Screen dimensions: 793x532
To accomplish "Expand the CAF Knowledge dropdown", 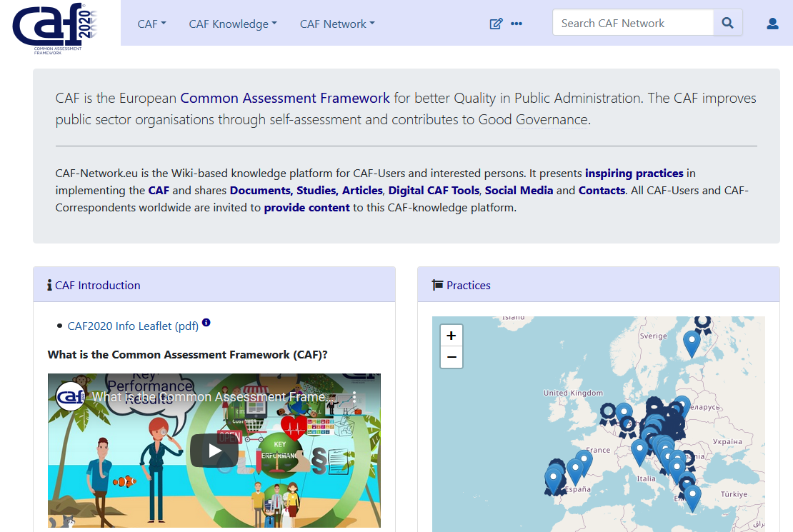I will (233, 24).
